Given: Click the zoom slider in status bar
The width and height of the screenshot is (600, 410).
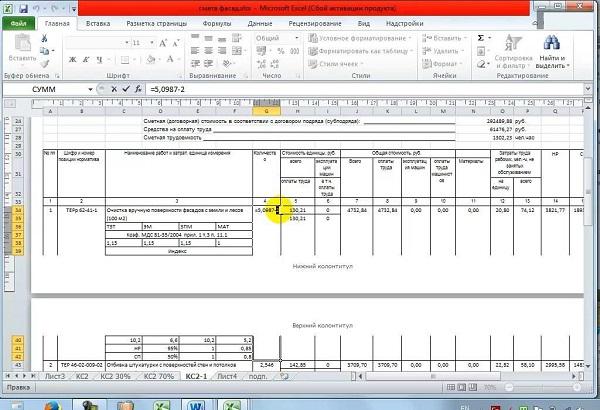Looking at the screenshot, I should (x=543, y=387).
